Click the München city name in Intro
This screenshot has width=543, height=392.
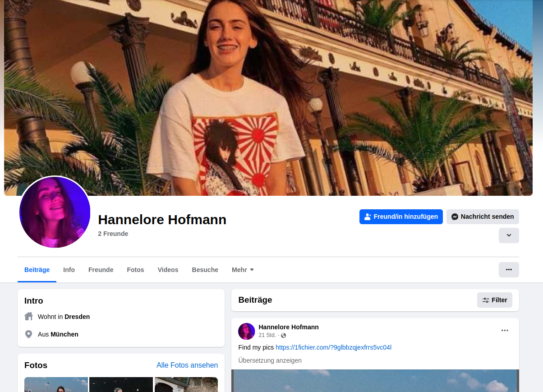[64, 334]
